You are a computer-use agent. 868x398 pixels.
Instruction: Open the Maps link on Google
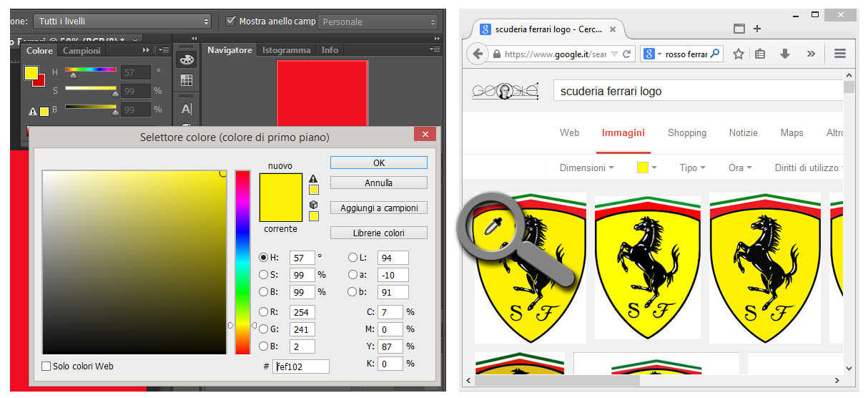click(791, 132)
